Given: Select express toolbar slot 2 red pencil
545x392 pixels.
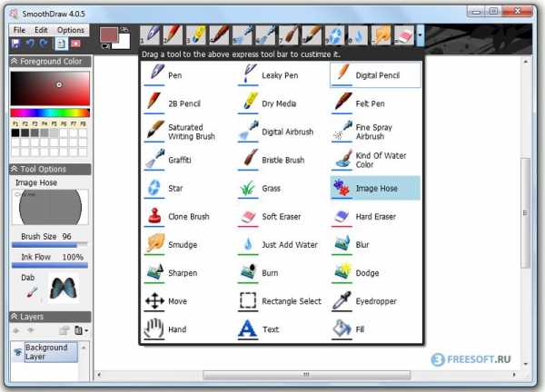Looking at the screenshot, I should tap(173, 35).
